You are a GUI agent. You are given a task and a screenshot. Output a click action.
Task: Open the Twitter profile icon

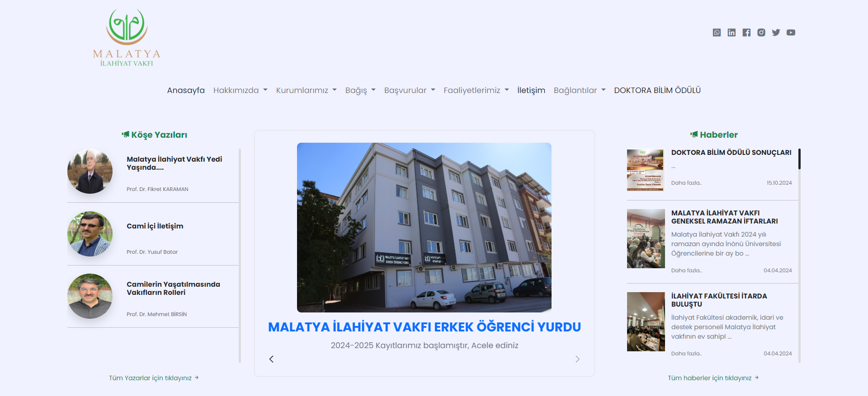(x=776, y=33)
